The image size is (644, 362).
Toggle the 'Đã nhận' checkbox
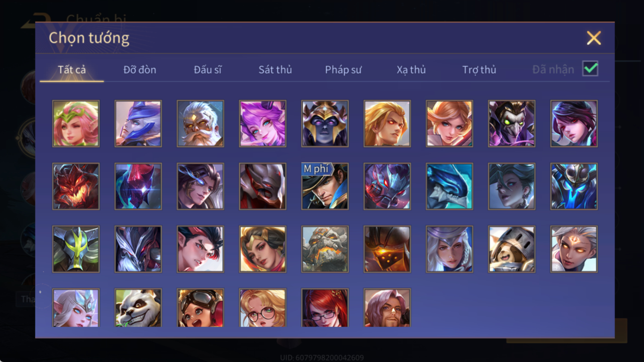coord(590,69)
